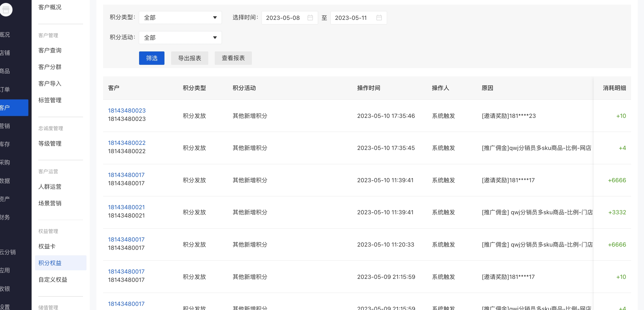Click the +3332 points value
644x310 pixels.
tap(617, 212)
